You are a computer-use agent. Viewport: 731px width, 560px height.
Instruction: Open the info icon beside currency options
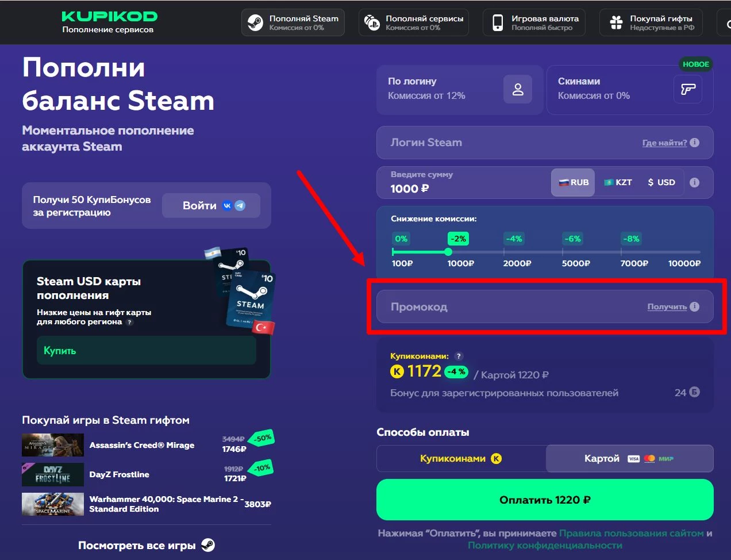[x=694, y=182]
